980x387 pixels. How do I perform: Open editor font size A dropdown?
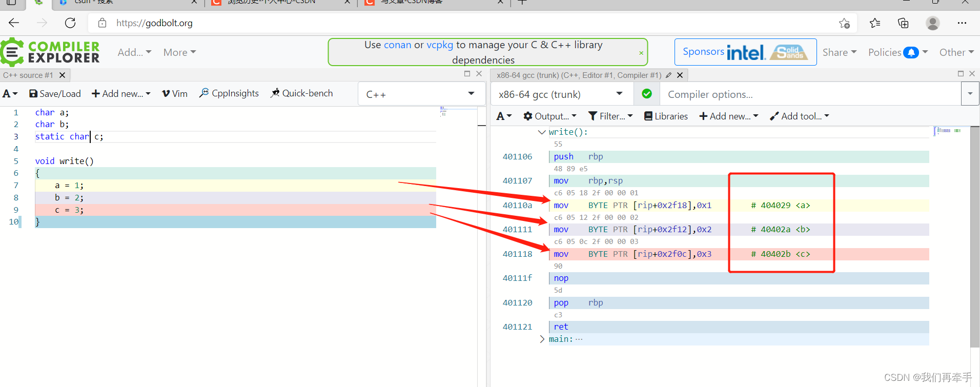[x=10, y=93]
